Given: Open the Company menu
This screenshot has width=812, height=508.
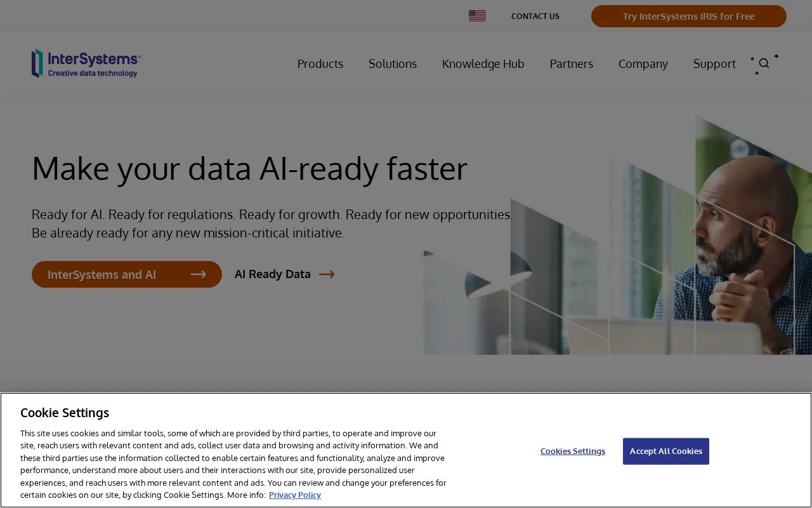Looking at the screenshot, I should (x=643, y=63).
